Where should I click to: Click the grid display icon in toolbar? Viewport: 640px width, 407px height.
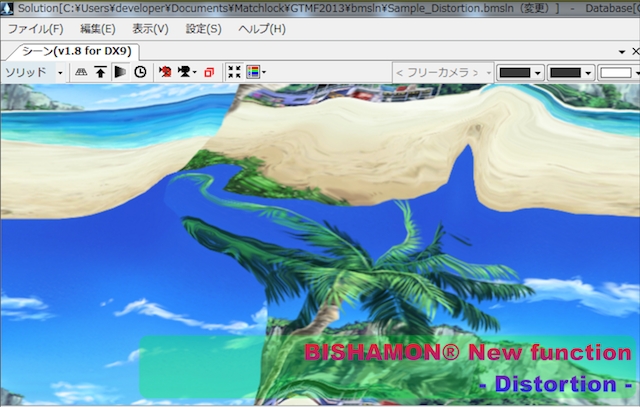pyautogui.click(x=82, y=72)
